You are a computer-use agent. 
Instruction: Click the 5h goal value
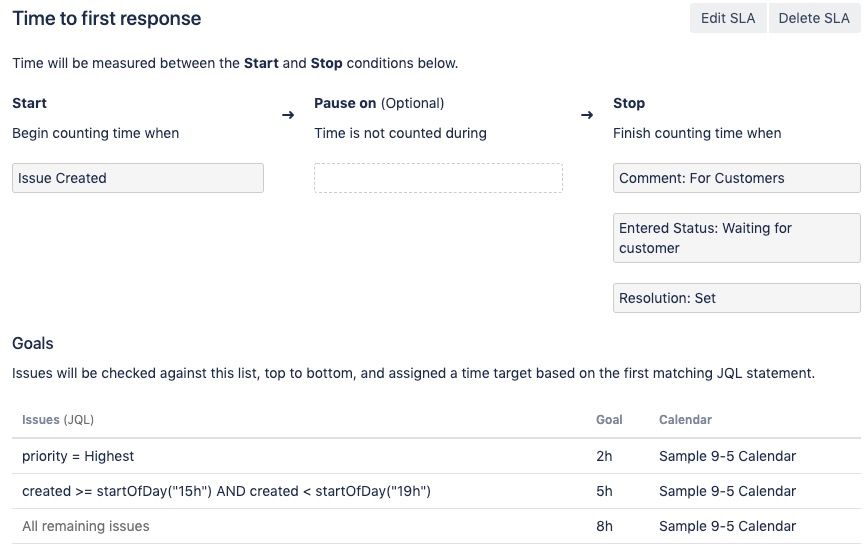click(604, 491)
